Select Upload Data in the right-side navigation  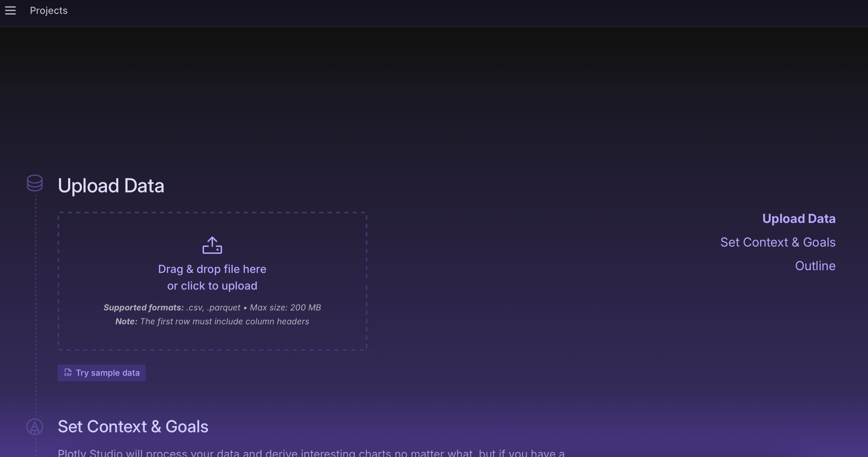pyautogui.click(x=799, y=218)
